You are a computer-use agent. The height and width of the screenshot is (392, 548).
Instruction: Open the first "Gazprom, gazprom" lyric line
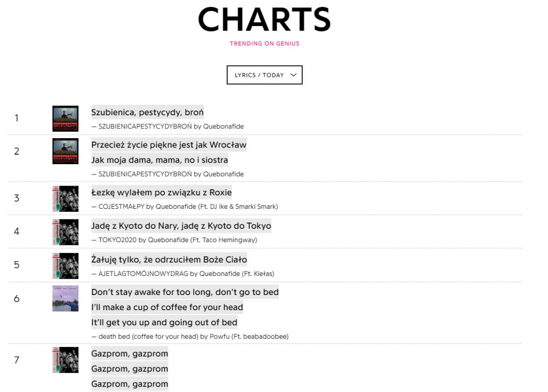[130, 354]
